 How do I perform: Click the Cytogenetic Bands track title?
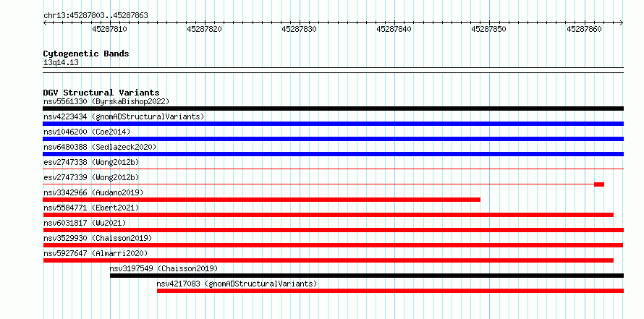point(86,54)
